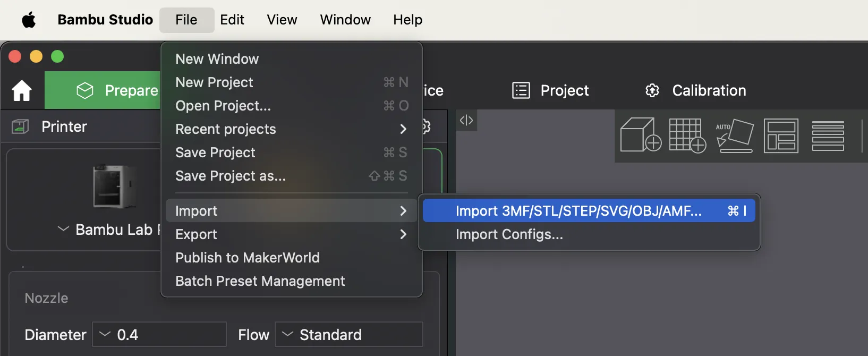Expand the Import submenu arrow
Screen dimensions: 868x356
click(403, 211)
